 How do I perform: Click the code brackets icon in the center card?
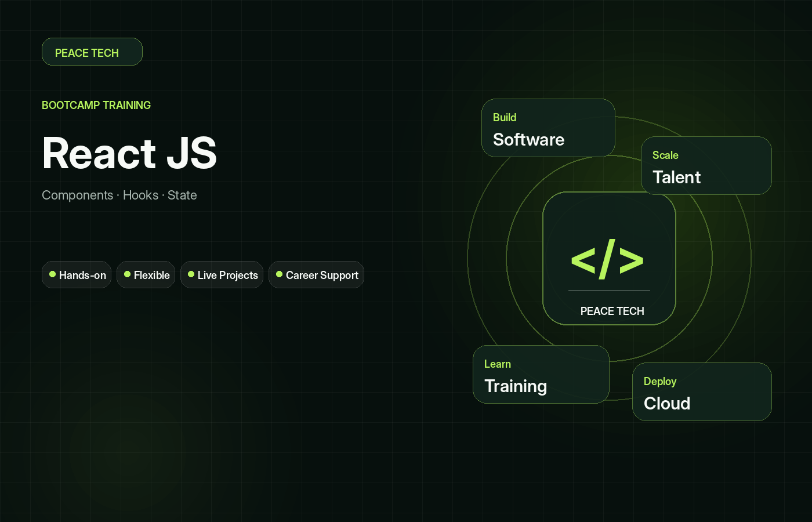point(607,259)
